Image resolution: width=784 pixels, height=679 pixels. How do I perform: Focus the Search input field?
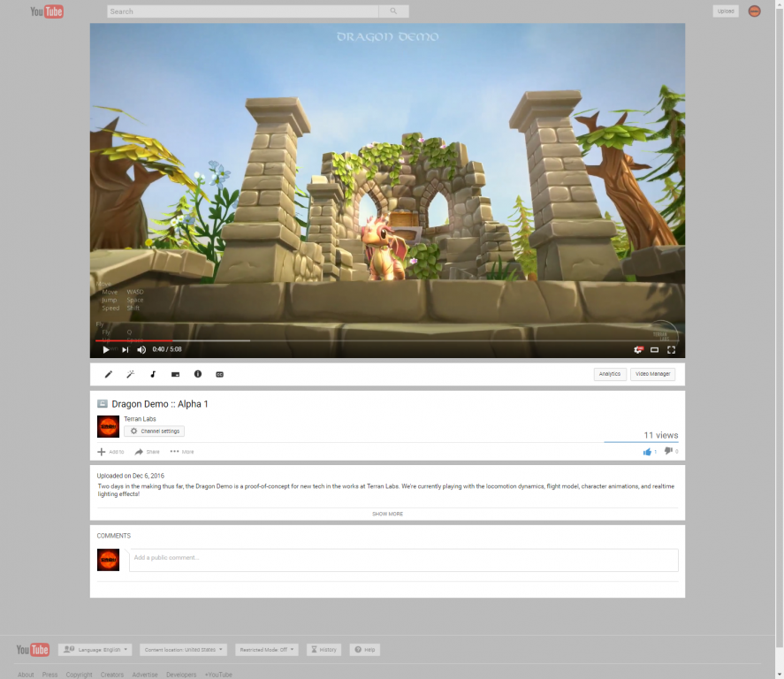coord(242,11)
